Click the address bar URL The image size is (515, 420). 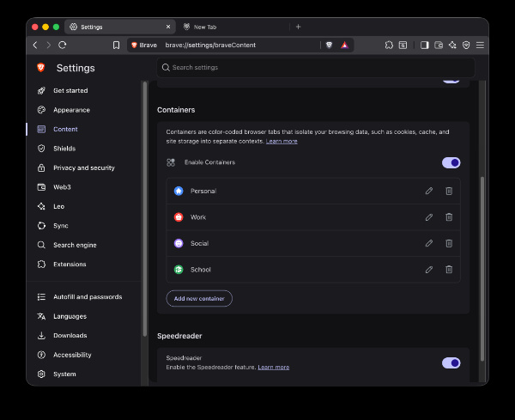tap(210, 45)
